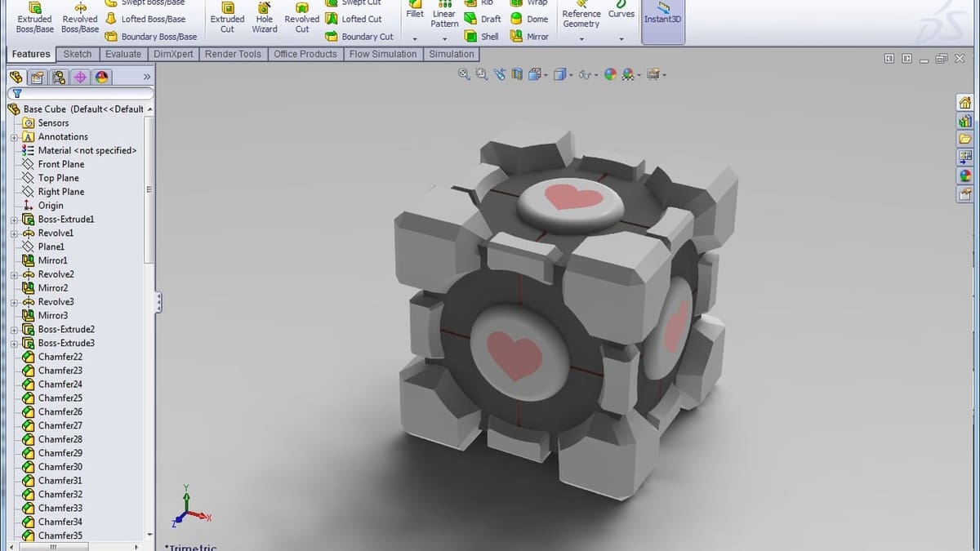Open SolidWorks Resources home in task pane
The width and height of the screenshot is (980, 551).
point(965,103)
